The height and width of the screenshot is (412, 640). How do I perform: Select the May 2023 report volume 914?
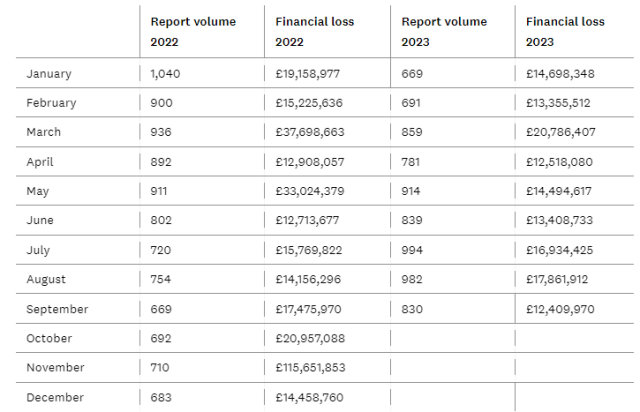tap(411, 191)
